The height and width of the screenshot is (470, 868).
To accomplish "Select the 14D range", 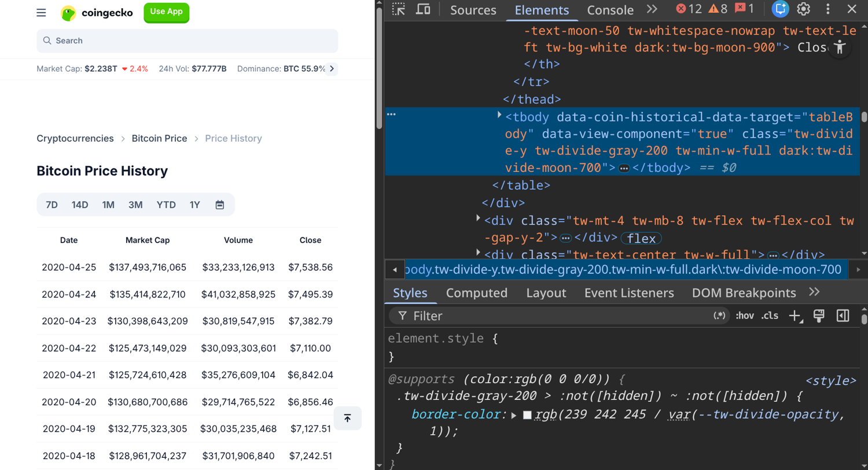I will pos(80,205).
